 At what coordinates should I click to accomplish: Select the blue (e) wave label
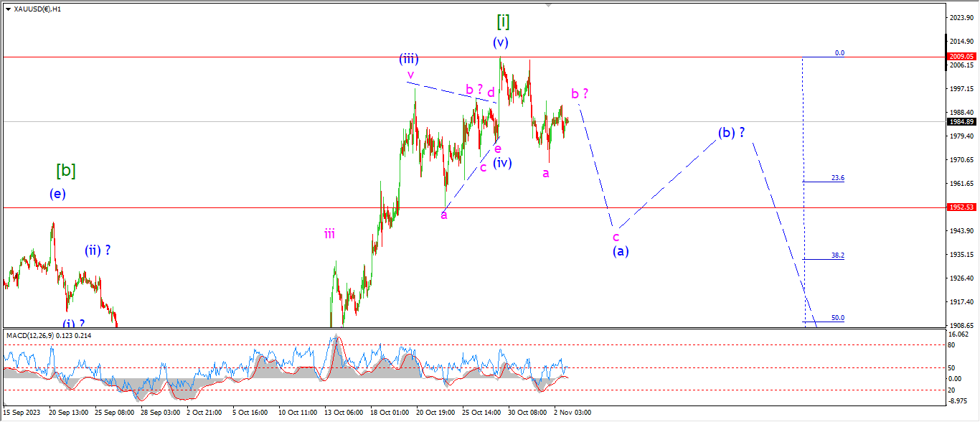pyautogui.click(x=57, y=194)
